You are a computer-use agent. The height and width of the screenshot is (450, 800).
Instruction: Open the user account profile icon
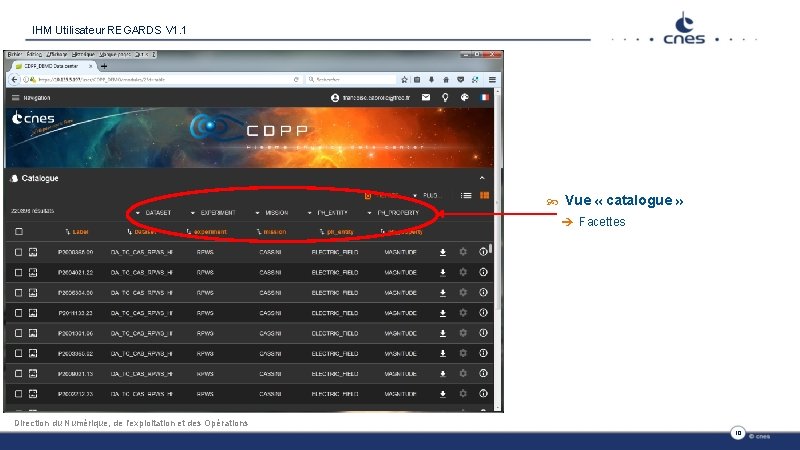click(x=335, y=97)
